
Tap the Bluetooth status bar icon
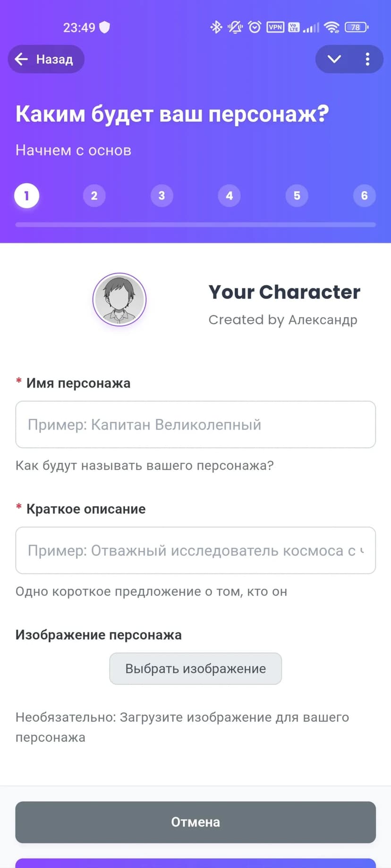[x=216, y=27]
